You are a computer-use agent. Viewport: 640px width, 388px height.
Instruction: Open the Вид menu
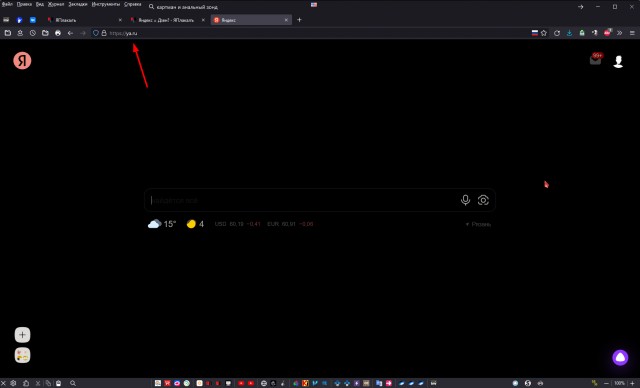coord(40,4)
